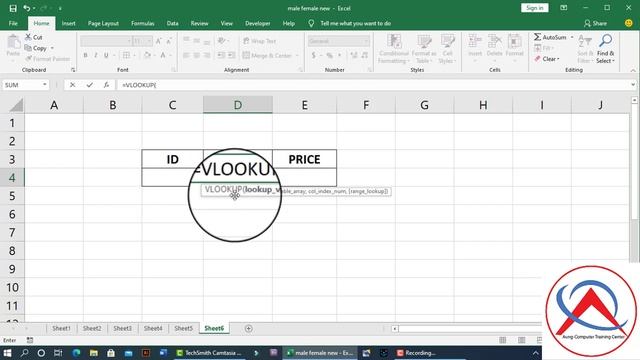This screenshot has width=640, height=360.
Task: Open the font name dropdown
Action: (129, 41)
